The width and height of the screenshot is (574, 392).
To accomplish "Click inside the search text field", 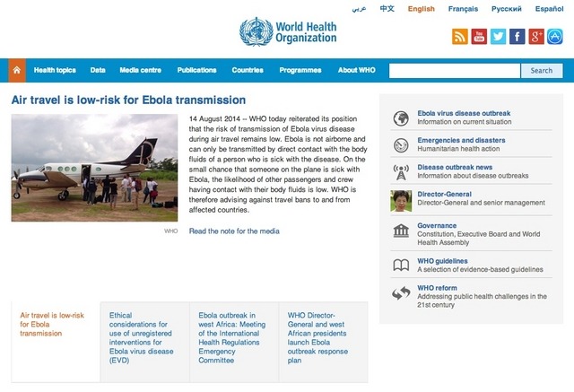I will 455,70.
